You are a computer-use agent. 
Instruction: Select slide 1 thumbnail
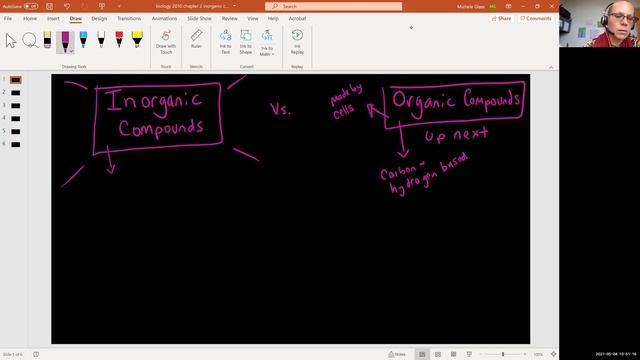(x=16, y=80)
